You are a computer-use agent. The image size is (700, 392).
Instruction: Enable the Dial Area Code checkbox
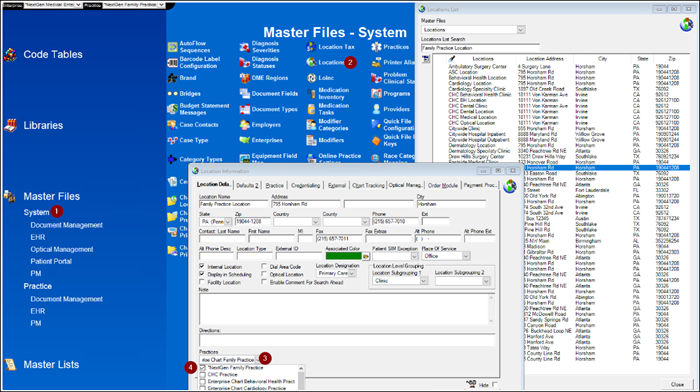click(x=264, y=266)
